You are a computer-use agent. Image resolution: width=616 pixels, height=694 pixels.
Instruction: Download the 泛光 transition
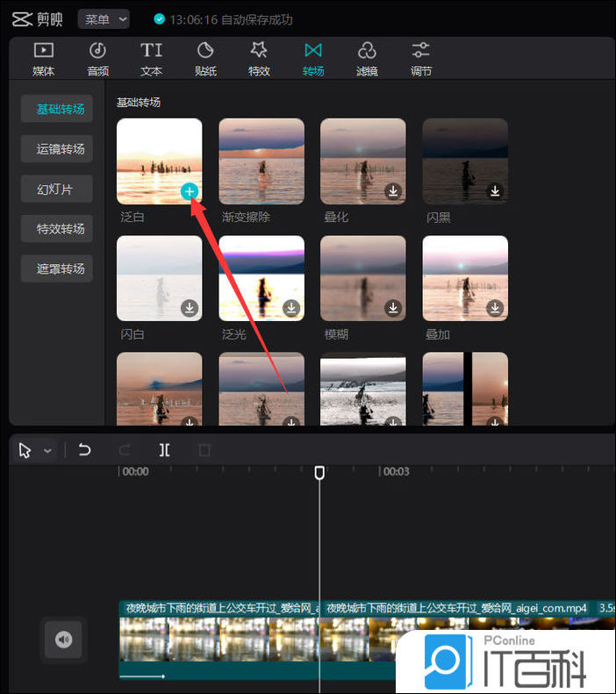pos(291,308)
